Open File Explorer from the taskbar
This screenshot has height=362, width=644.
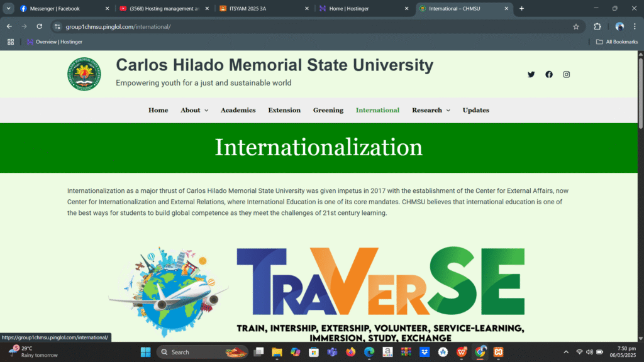[277, 352]
